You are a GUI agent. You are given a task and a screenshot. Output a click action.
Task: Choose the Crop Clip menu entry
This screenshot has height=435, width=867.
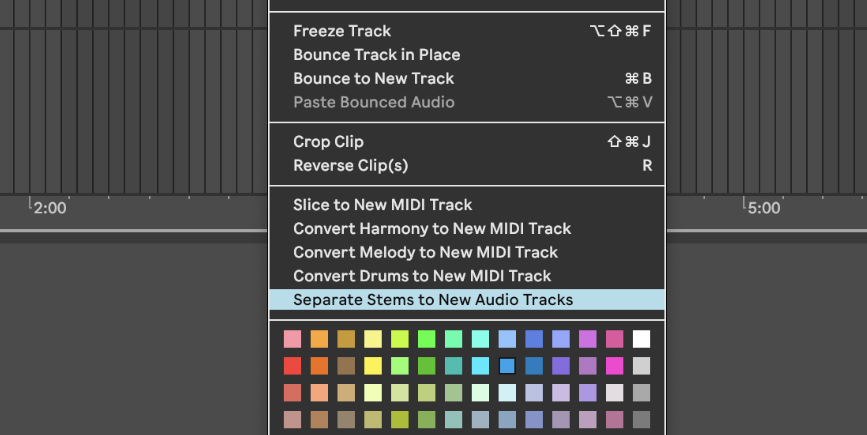[x=328, y=142]
